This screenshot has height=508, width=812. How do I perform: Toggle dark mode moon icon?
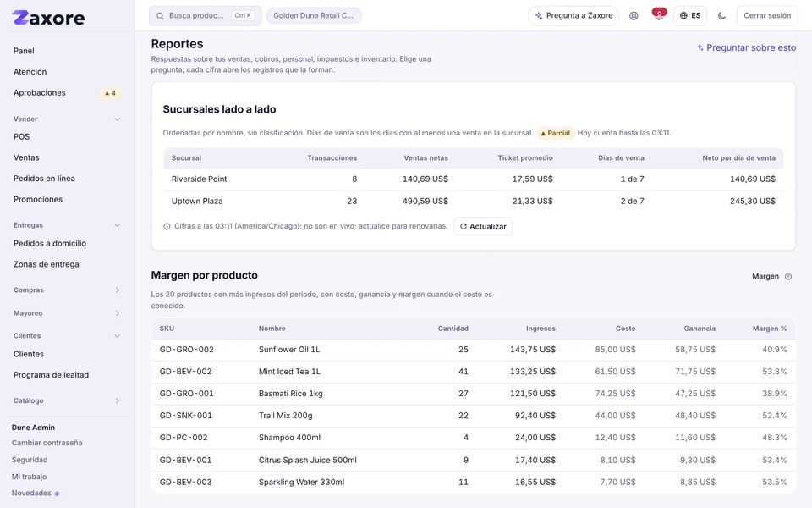coord(721,15)
